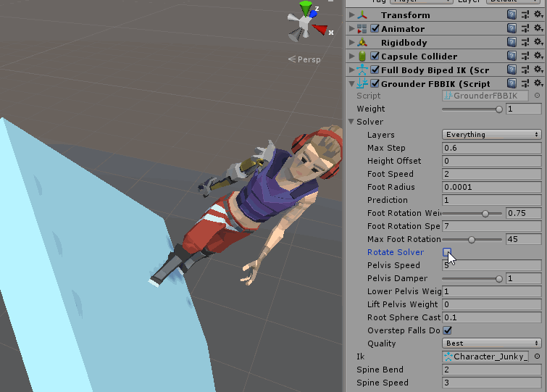The image size is (547, 392).
Task: Click the Max Foot Rotation slider handle
Action: pyautogui.click(x=472, y=240)
